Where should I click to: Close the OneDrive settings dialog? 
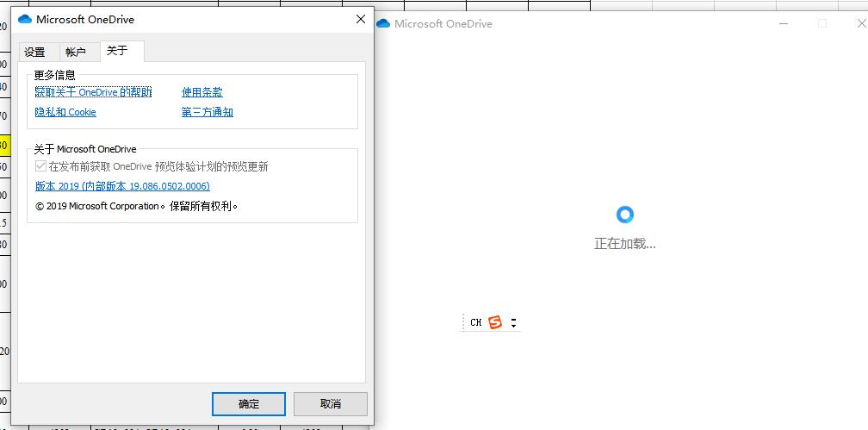click(360, 20)
